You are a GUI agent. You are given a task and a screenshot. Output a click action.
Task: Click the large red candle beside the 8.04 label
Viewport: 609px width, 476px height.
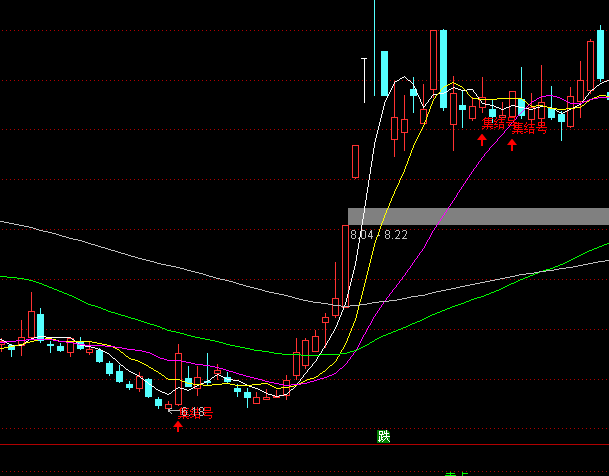point(344,262)
